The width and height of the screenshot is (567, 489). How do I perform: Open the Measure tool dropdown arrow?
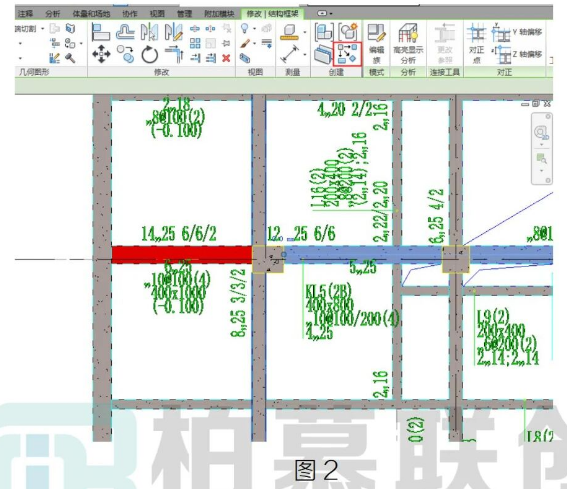[x=305, y=32]
